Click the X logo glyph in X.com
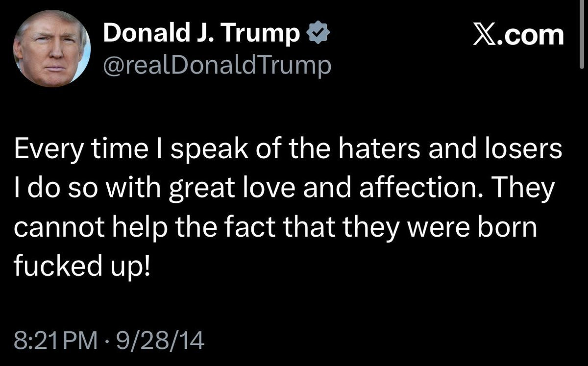Viewport: 588px width, 366px height. [485, 35]
